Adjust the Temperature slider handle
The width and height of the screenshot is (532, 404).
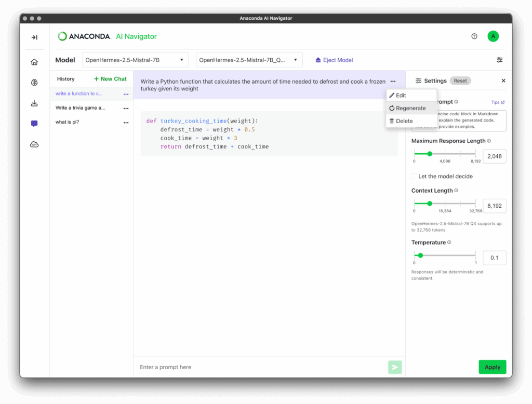[x=420, y=255]
